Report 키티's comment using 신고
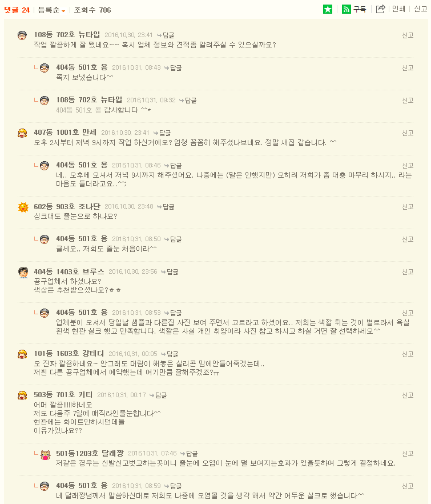Image resolution: width=431 pixels, height=504 pixels. click(408, 395)
